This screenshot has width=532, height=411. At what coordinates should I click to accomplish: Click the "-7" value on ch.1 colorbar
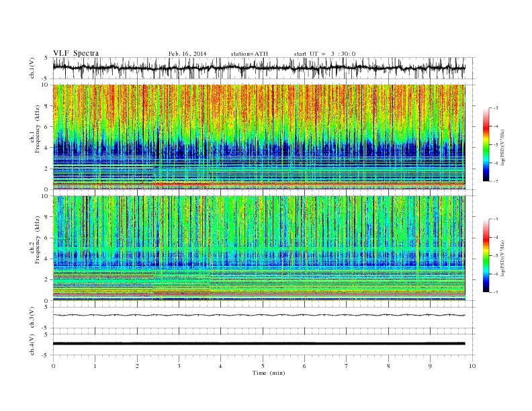[496, 181]
